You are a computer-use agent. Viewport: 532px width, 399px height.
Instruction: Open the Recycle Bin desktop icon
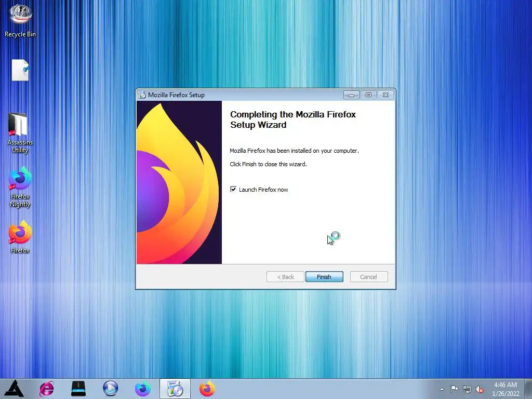click(x=20, y=20)
